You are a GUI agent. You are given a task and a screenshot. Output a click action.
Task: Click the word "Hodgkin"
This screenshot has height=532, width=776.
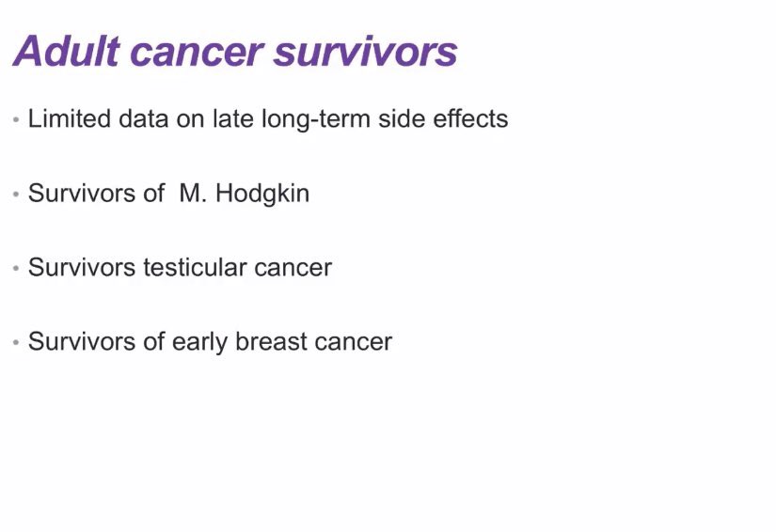(262, 194)
